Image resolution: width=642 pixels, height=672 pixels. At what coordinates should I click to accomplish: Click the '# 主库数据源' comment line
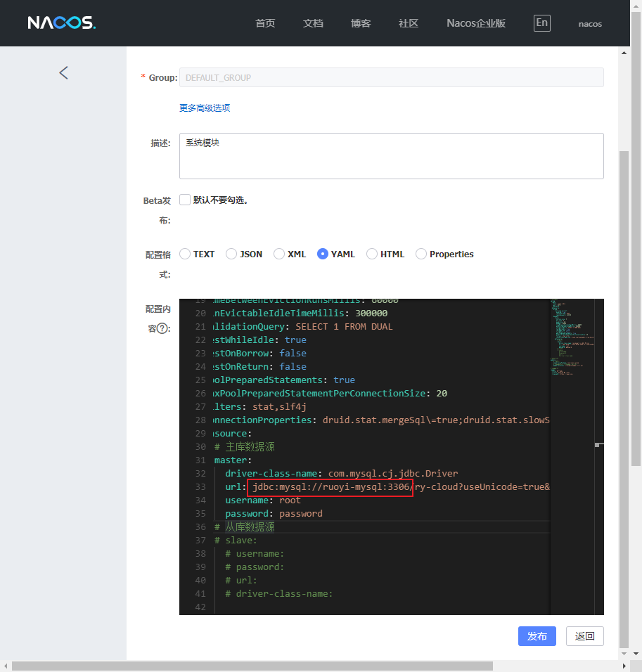click(245, 446)
